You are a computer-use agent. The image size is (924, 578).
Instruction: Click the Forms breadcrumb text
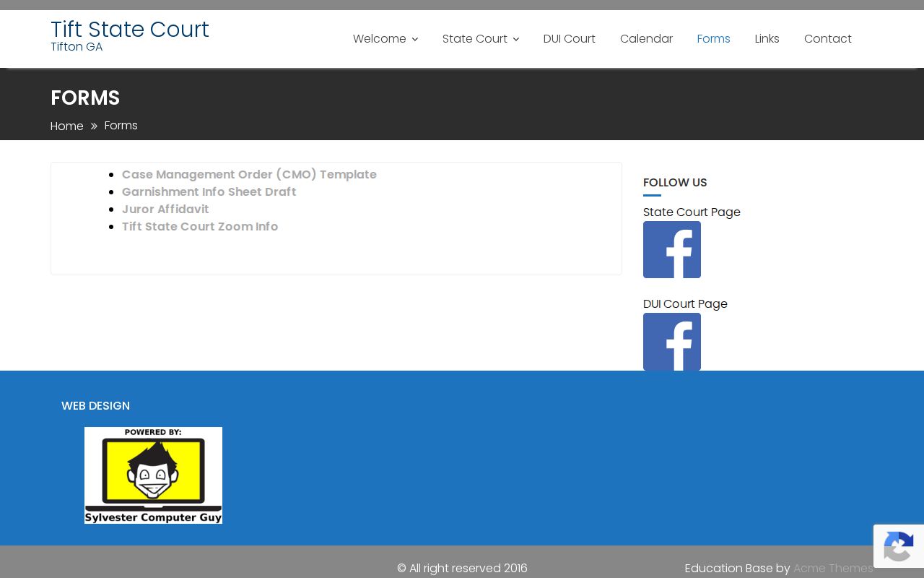pyautogui.click(x=121, y=126)
